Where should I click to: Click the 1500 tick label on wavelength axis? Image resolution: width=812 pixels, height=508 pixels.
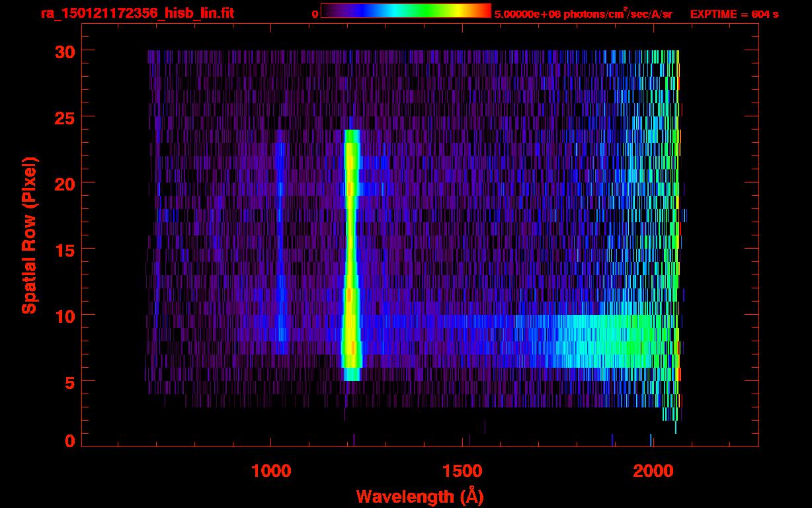click(462, 471)
